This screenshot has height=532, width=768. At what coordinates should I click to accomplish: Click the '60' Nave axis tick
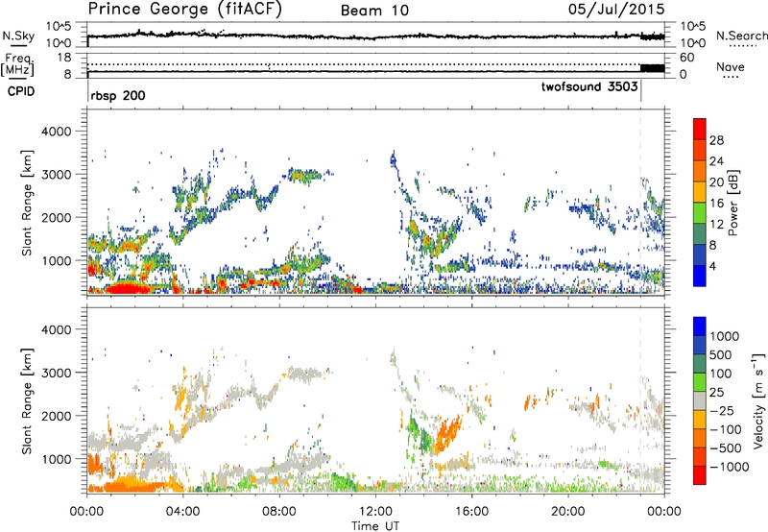tap(686, 58)
